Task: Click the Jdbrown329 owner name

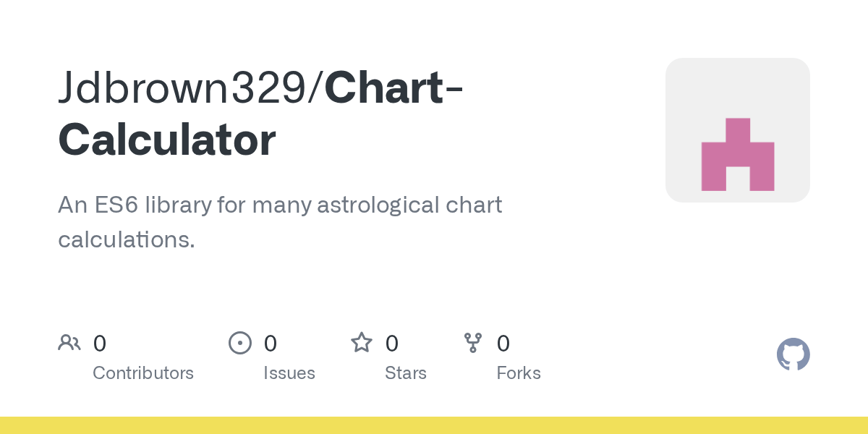Action: 185,88
